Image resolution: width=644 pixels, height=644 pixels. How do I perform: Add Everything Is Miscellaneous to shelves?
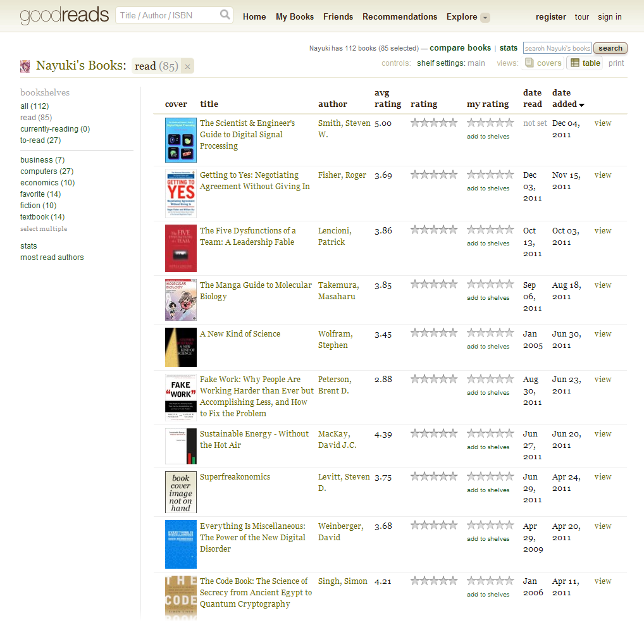488,538
